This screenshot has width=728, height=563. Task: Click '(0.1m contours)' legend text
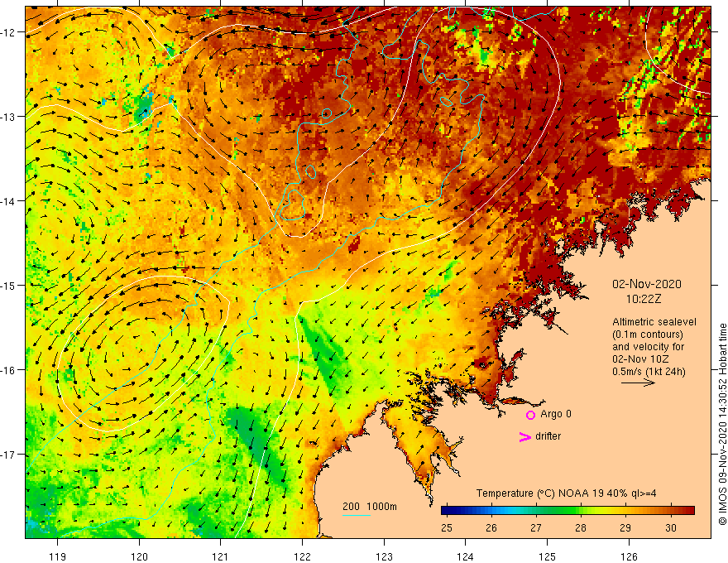coord(648,334)
